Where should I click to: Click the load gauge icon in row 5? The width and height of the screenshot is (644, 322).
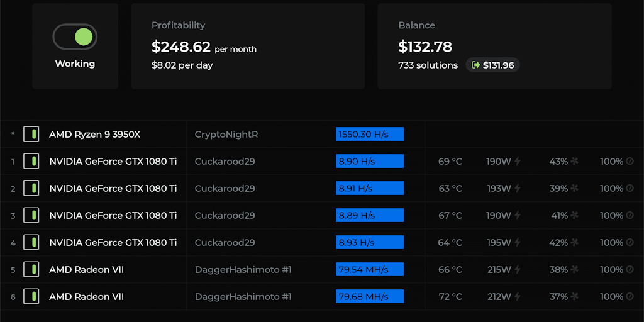630,269
